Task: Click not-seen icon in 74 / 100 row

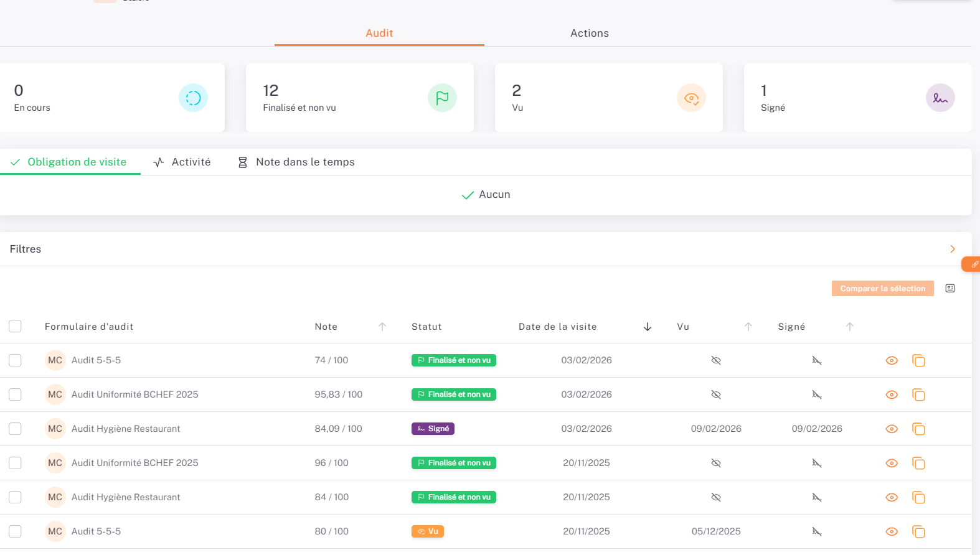Action: pyautogui.click(x=716, y=361)
